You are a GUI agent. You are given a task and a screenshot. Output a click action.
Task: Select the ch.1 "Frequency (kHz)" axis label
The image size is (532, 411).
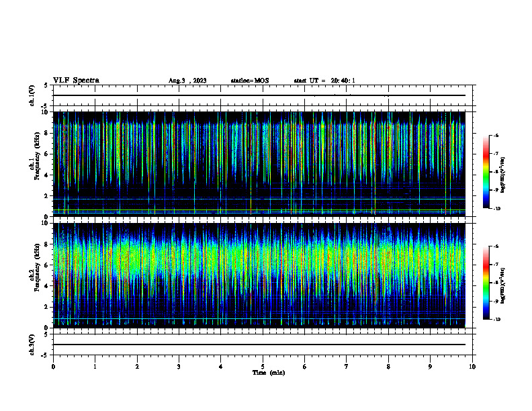point(38,156)
